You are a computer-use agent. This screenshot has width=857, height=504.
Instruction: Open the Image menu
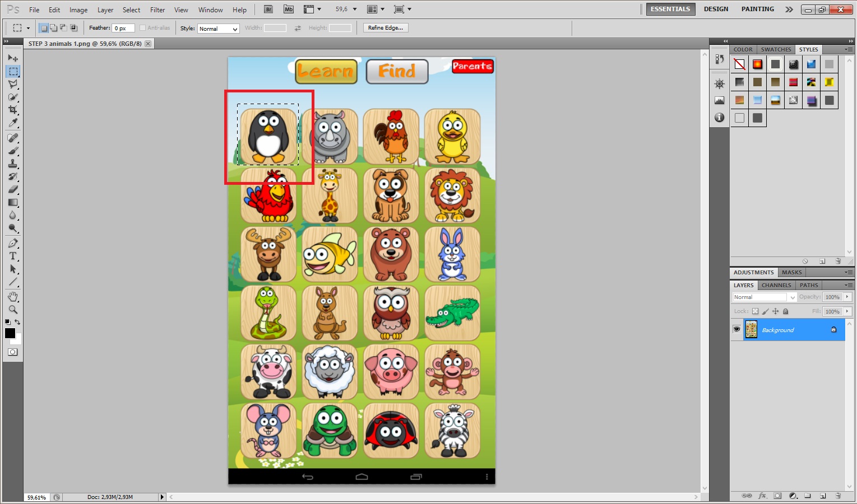click(x=78, y=10)
